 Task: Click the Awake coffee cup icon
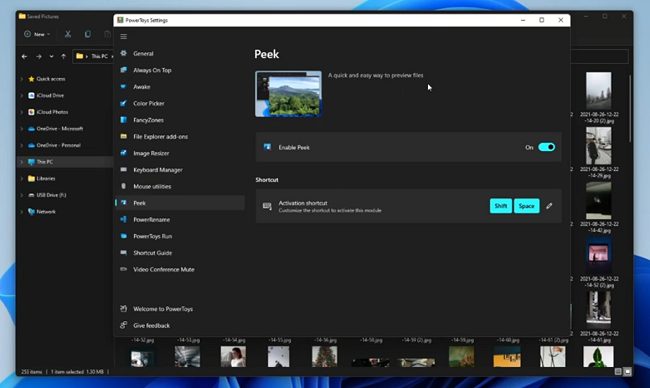(124, 87)
